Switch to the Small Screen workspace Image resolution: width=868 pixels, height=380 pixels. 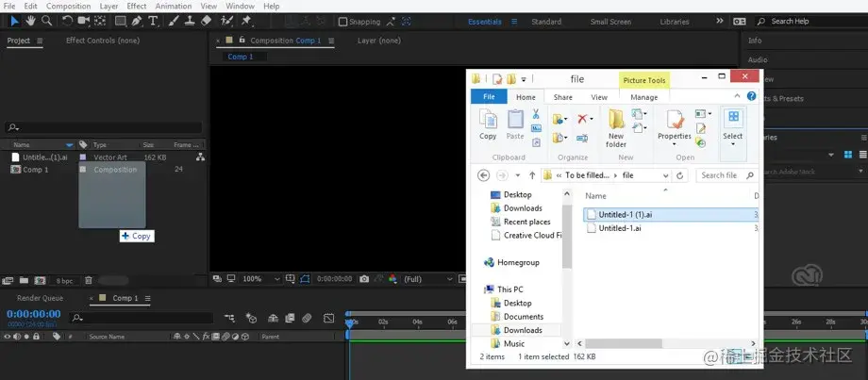point(610,22)
